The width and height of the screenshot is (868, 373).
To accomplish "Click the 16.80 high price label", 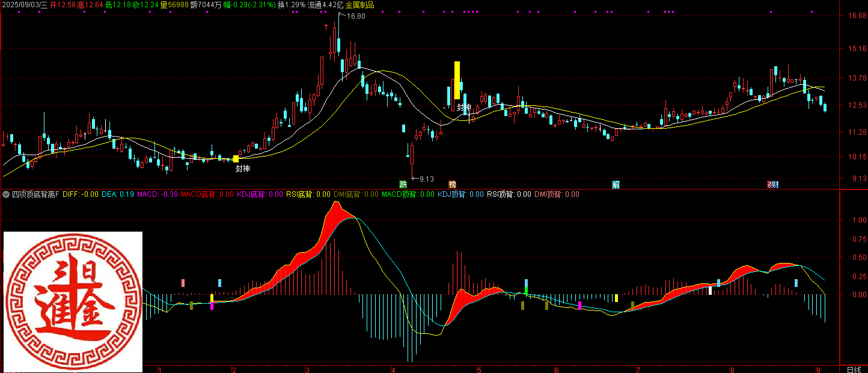I will [356, 16].
